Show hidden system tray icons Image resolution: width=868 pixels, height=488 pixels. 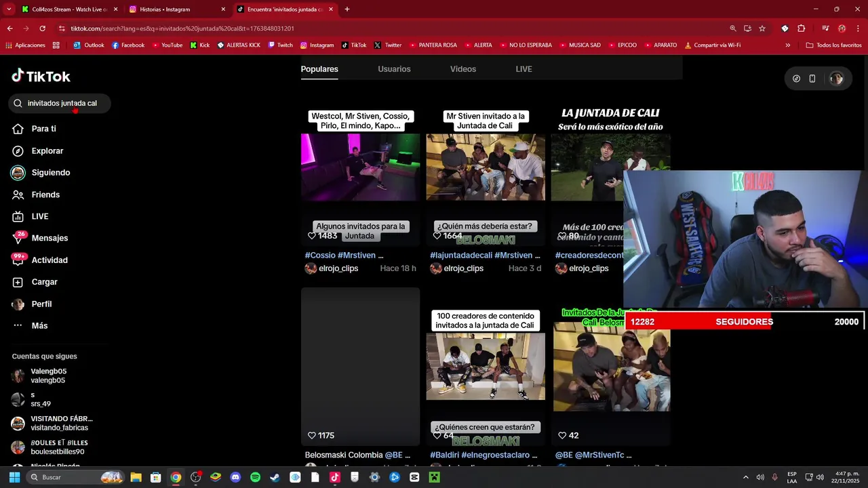746,477
